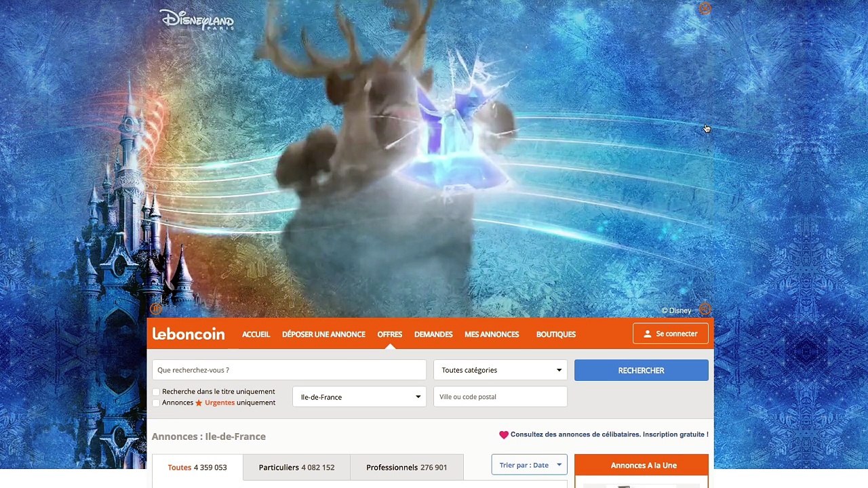The height and width of the screenshot is (488, 868).
Task: Click the 'Ville ou code postal' field
Action: pos(500,397)
